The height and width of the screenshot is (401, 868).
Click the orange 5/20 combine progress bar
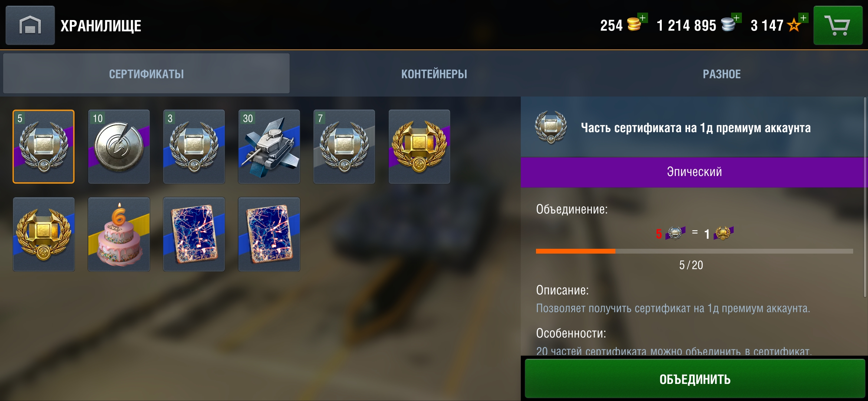(x=694, y=251)
